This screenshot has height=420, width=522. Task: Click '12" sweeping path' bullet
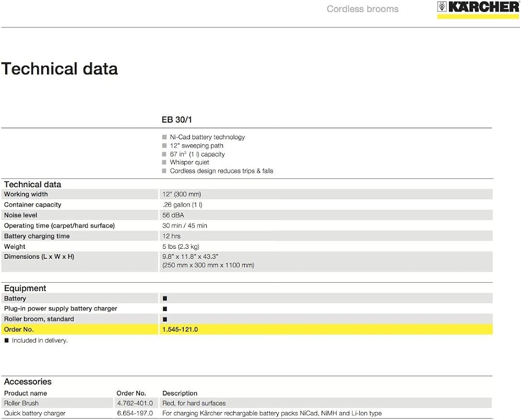[x=196, y=146]
